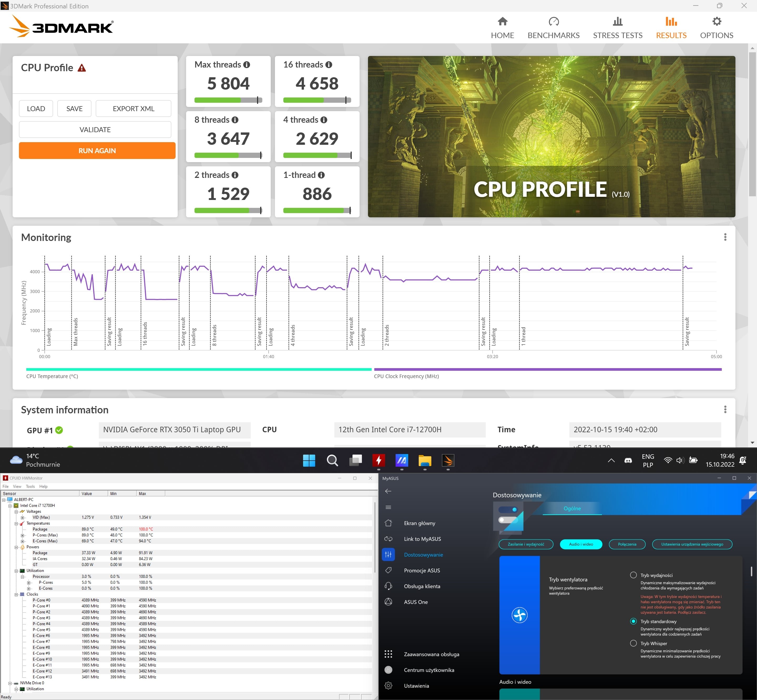Open the Help menu in HWMonitor
Image resolution: width=757 pixels, height=700 pixels.
43,486
